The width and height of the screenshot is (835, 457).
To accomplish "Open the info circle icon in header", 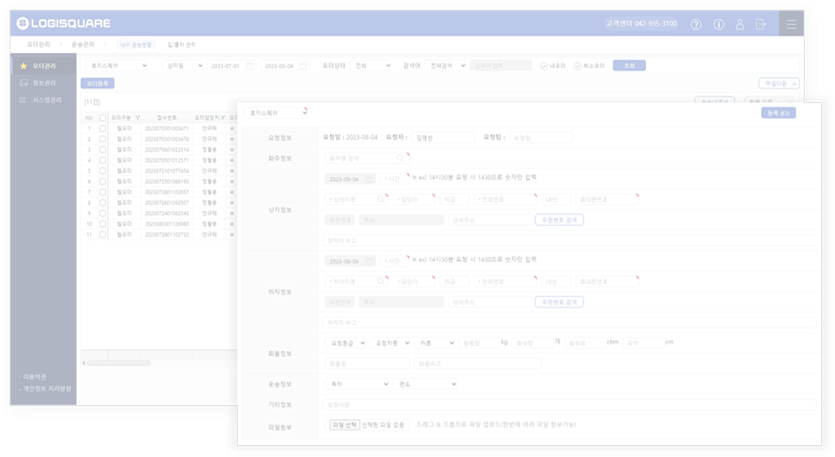I will point(718,25).
